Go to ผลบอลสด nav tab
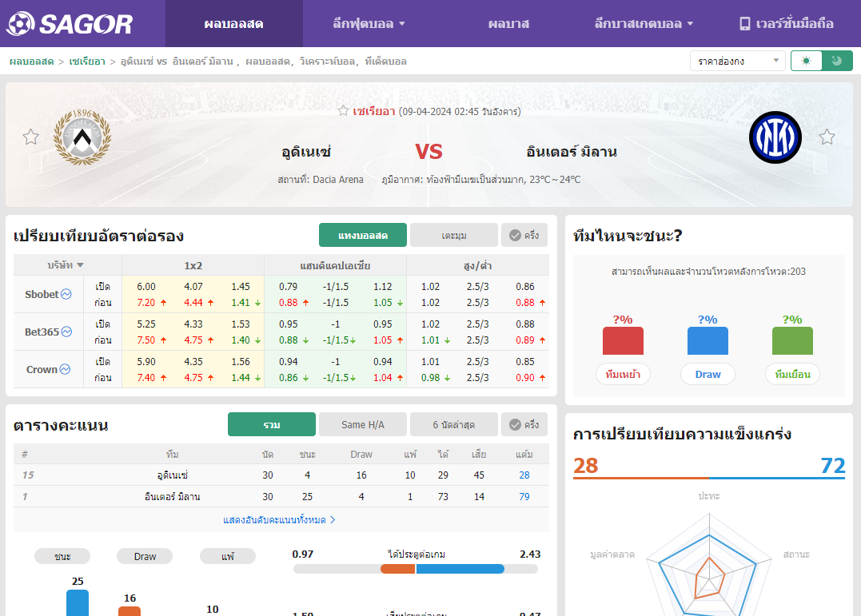The height and width of the screenshot is (616, 861). 234,24
